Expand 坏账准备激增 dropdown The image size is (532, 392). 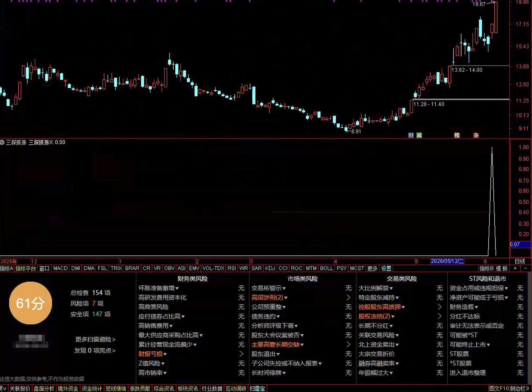pos(177,288)
